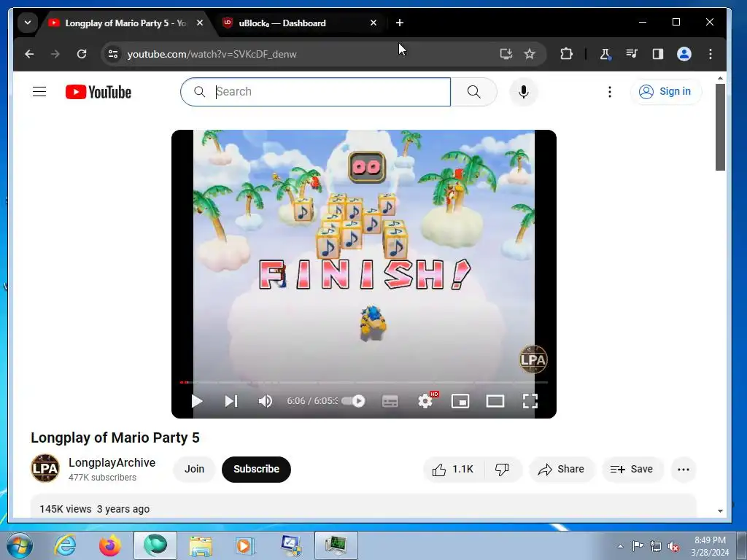
Task: Click the video progress bar
Action: [364, 382]
